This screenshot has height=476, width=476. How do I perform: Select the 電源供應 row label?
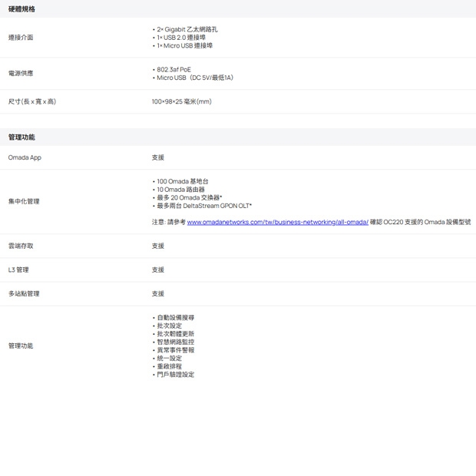click(x=21, y=73)
